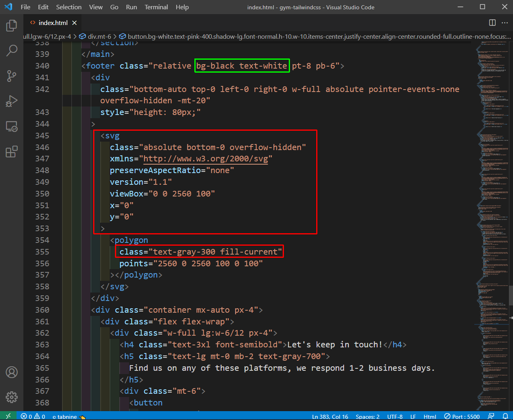Show errors and warnings in Problems panel
This screenshot has width=513, height=420.
[x=33, y=416]
